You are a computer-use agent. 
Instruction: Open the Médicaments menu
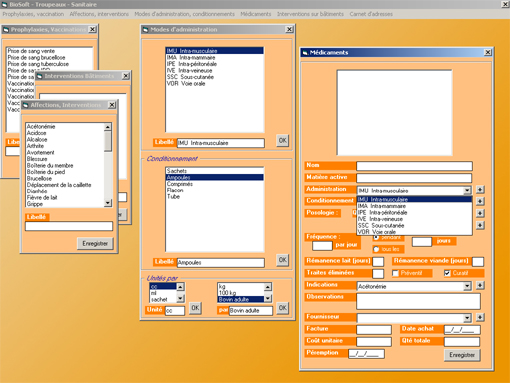click(256, 14)
